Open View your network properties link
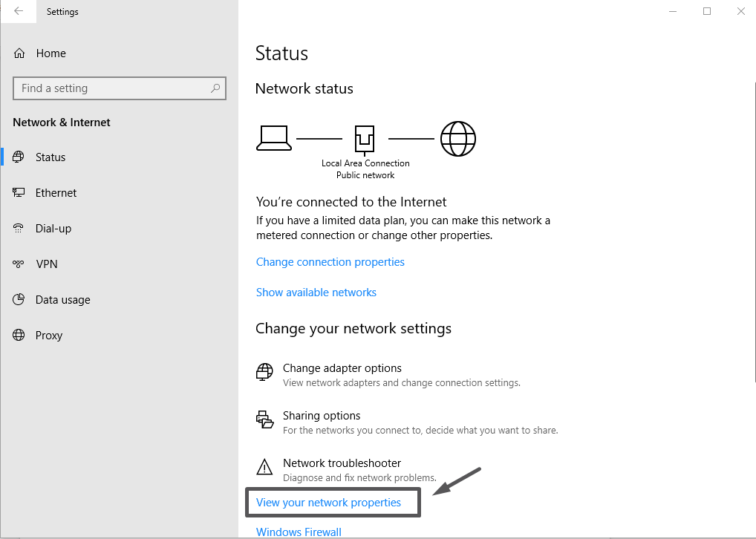The image size is (756, 539). pyautogui.click(x=328, y=503)
